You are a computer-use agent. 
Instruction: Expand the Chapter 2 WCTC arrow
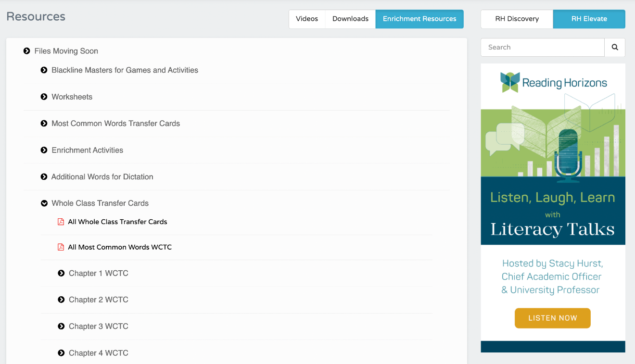tap(61, 300)
